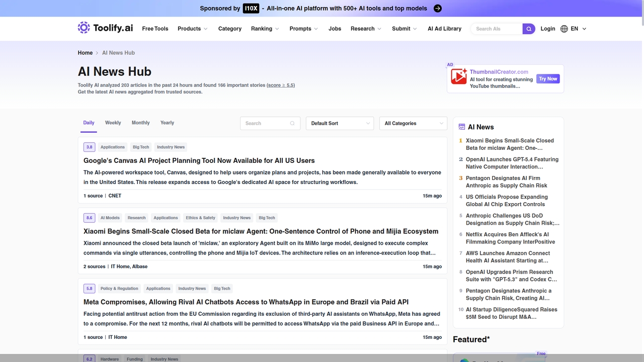This screenshot has width=644, height=362.
Task: Click the 3.8 score badge
Action: point(90,147)
